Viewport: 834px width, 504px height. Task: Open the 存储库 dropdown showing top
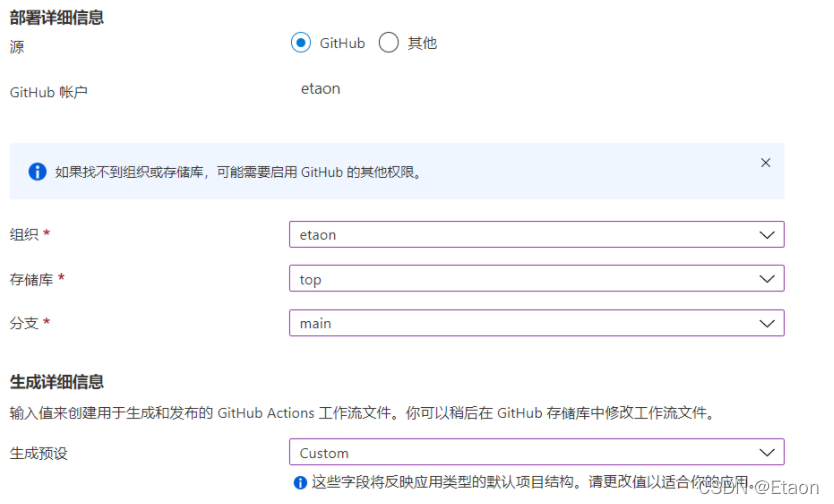537,279
